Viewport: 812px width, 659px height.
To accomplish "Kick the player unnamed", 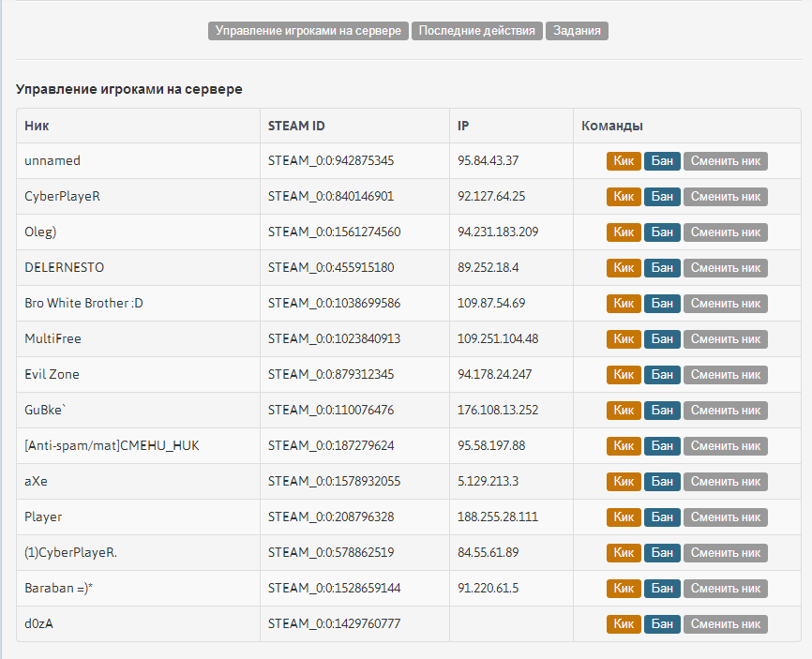I will coord(624,161).
